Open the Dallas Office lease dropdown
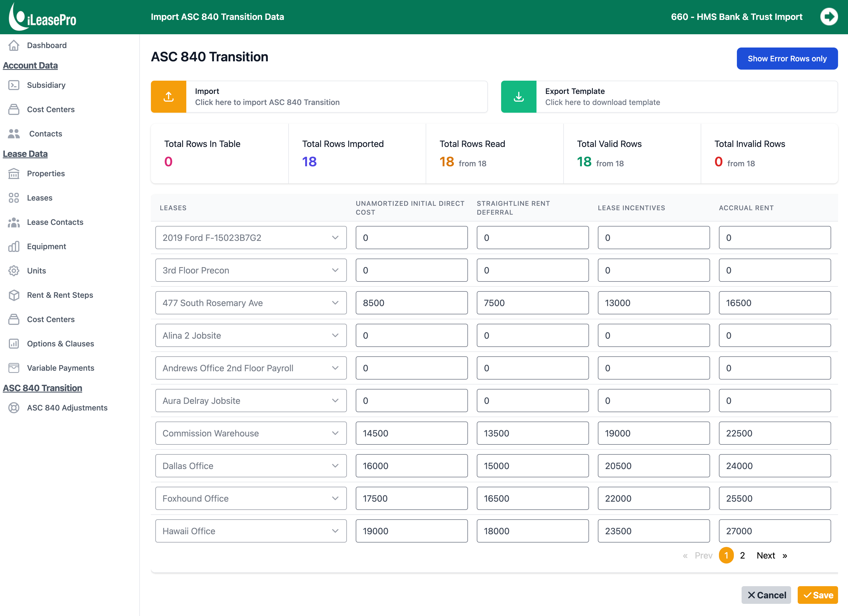 click(251, 466)
